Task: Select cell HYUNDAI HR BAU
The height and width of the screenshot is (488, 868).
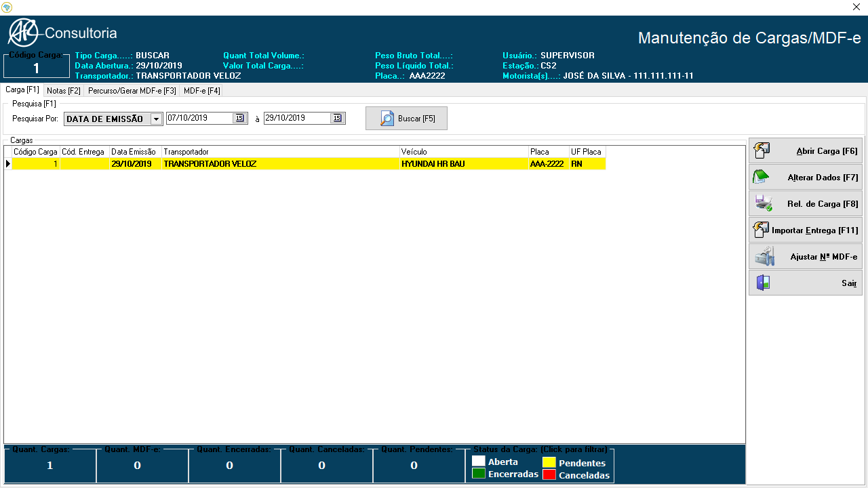Action: pyautogui.click(x=464, y=164)
